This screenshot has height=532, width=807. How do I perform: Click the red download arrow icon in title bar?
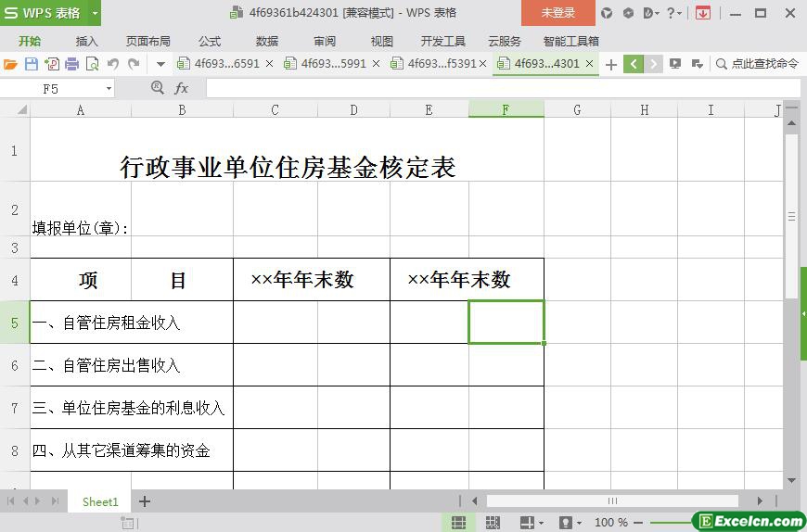pos(702,13)
